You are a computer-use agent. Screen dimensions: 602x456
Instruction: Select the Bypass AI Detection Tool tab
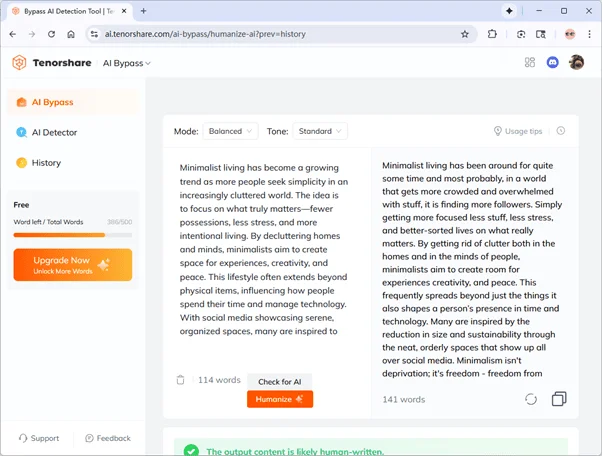[x=69, y=11]
